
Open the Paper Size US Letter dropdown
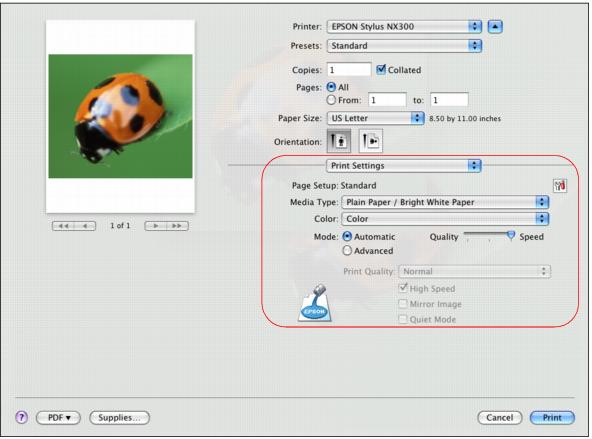pyautogui.click(x=376, y=118)
